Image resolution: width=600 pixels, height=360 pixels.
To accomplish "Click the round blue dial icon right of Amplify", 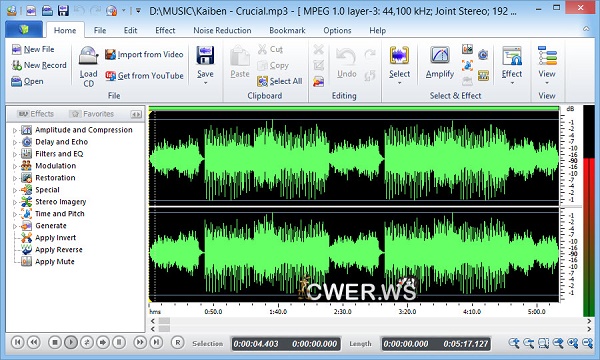I will pos(483,55).
